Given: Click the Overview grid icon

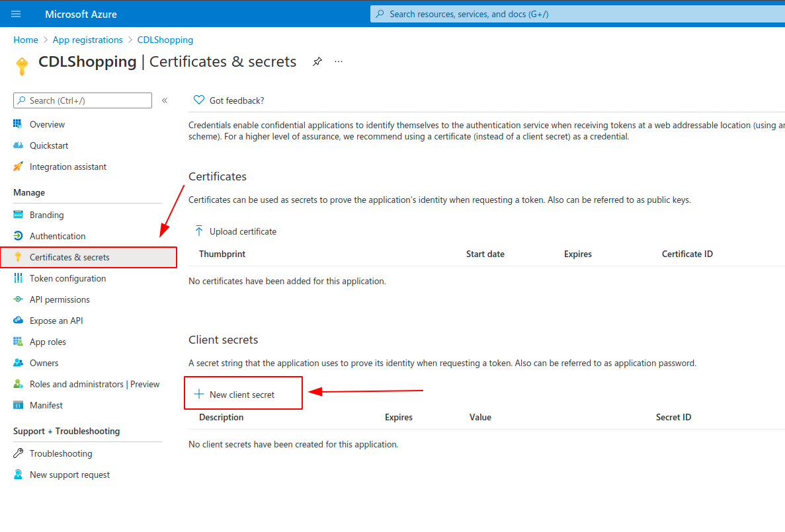Looking at the screenshot, I should point(18,124).
